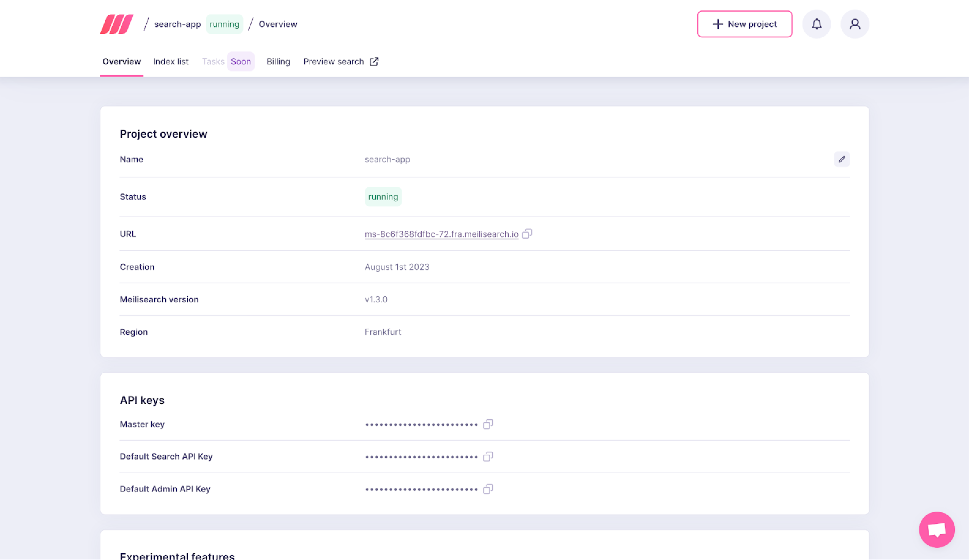Switch to the Index list tab
Screen dimensions: 969x560
tap(171, 62)
